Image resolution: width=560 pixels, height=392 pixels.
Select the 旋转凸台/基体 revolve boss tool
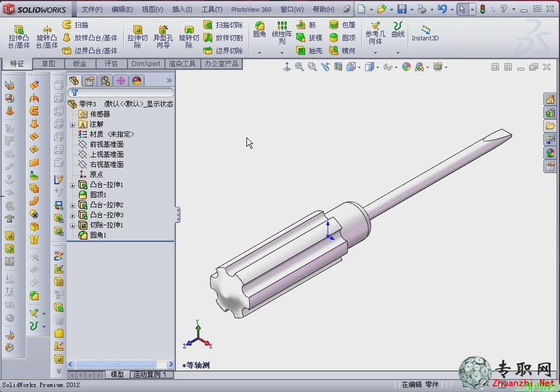tap(46, 36)
